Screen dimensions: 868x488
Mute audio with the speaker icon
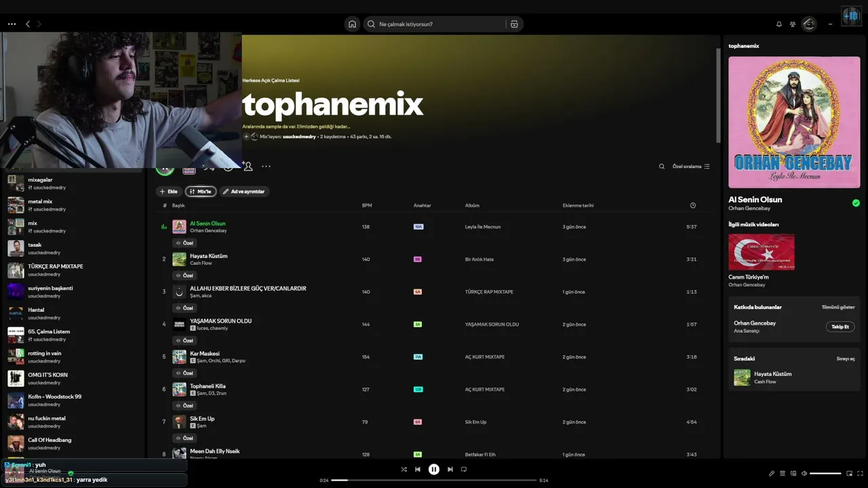pyautogui.click(x=804, y=473)
